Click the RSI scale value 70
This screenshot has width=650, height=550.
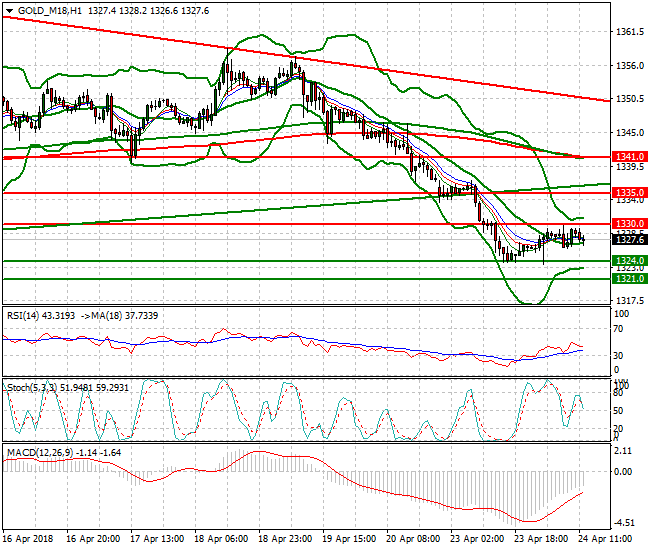coord(618,329)
